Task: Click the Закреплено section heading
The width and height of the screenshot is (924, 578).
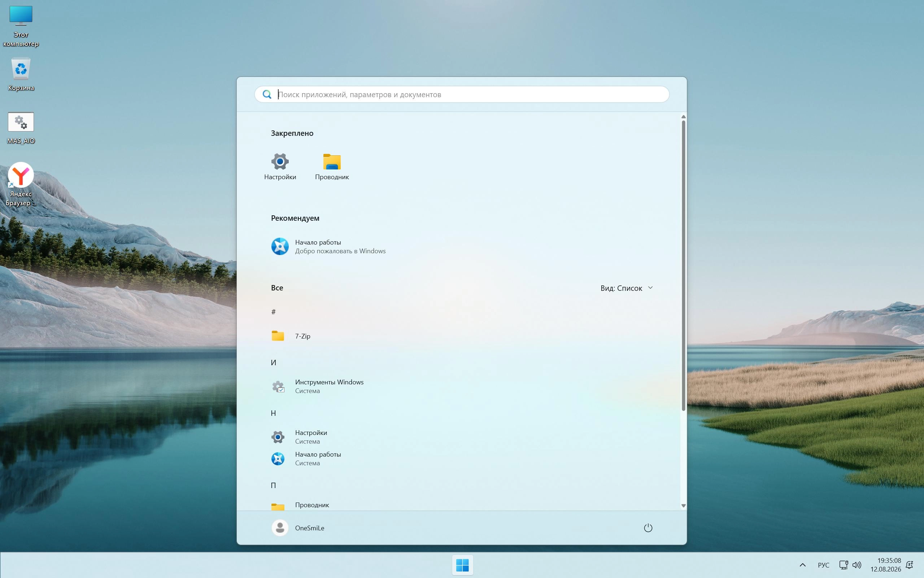Action: click(292, 133)
